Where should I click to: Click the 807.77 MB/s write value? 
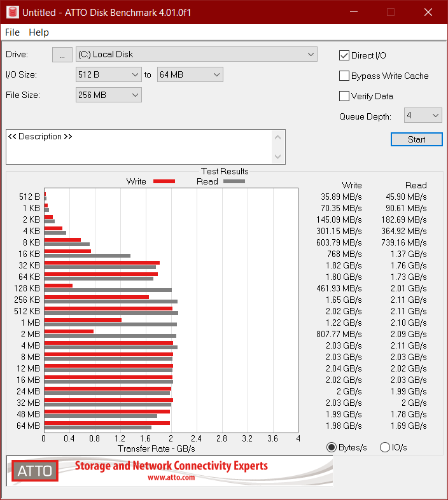[x=339, y=334]
